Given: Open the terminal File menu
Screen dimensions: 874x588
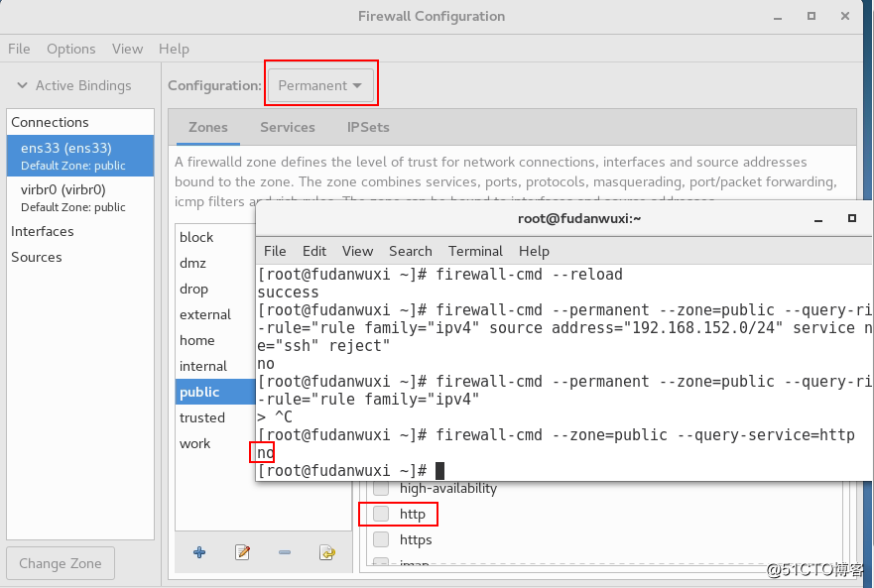Looking at the screenshot, I should tap(275, 252).
